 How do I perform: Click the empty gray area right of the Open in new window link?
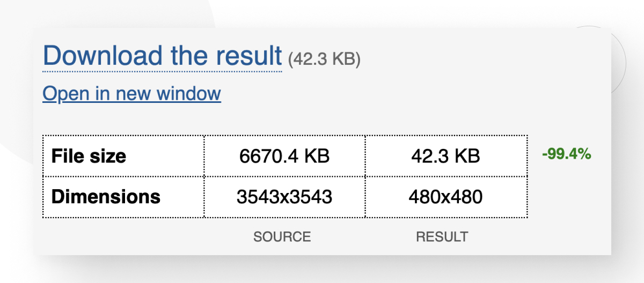(402, 94)
